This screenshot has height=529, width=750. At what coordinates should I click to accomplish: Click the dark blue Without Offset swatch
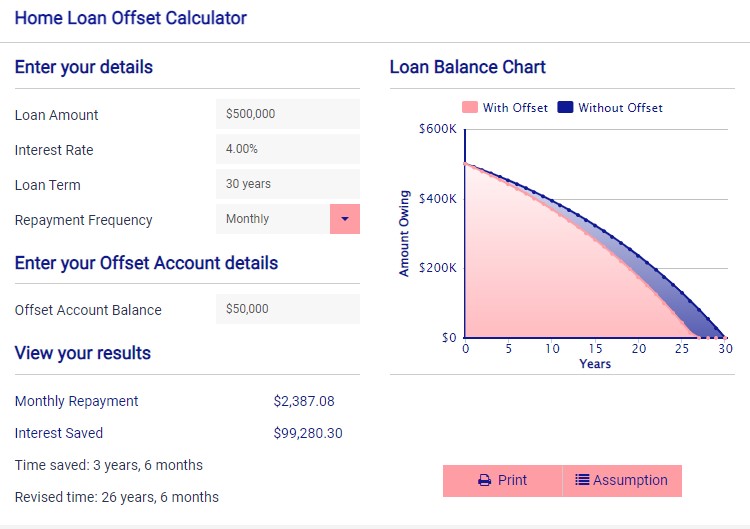(x=565, y=108)
